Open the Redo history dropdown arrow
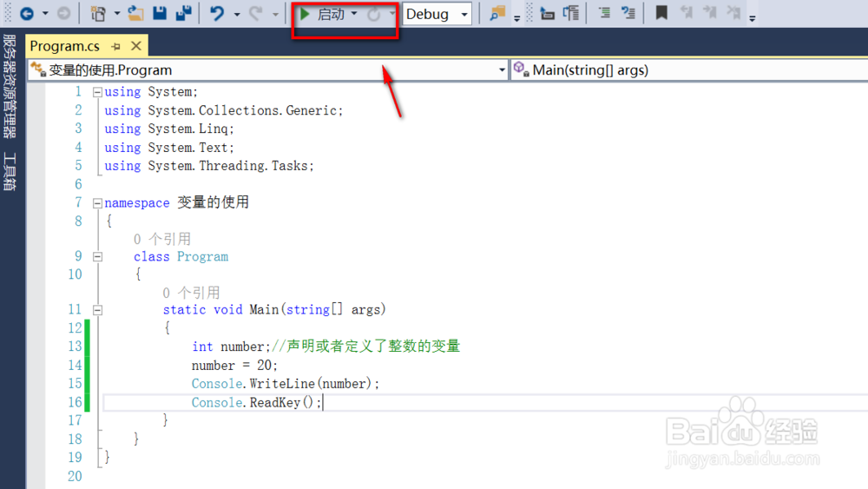The height and width of the screenshot is (489, 868). [x=275, y=14]
